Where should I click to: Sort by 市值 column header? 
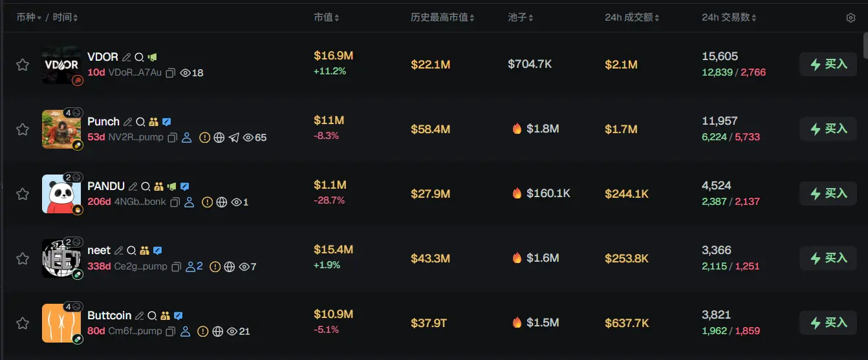pos(327,17)
